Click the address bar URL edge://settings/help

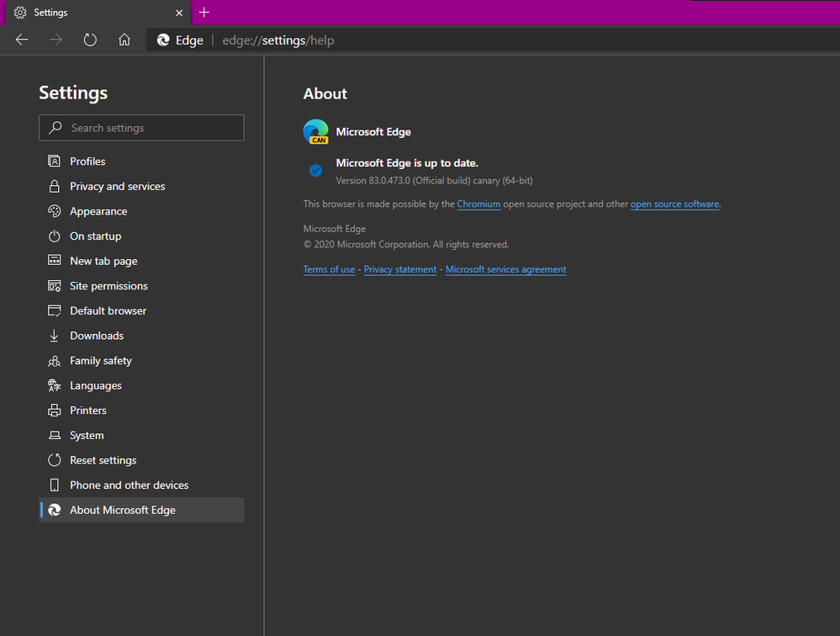click(278, 40)
